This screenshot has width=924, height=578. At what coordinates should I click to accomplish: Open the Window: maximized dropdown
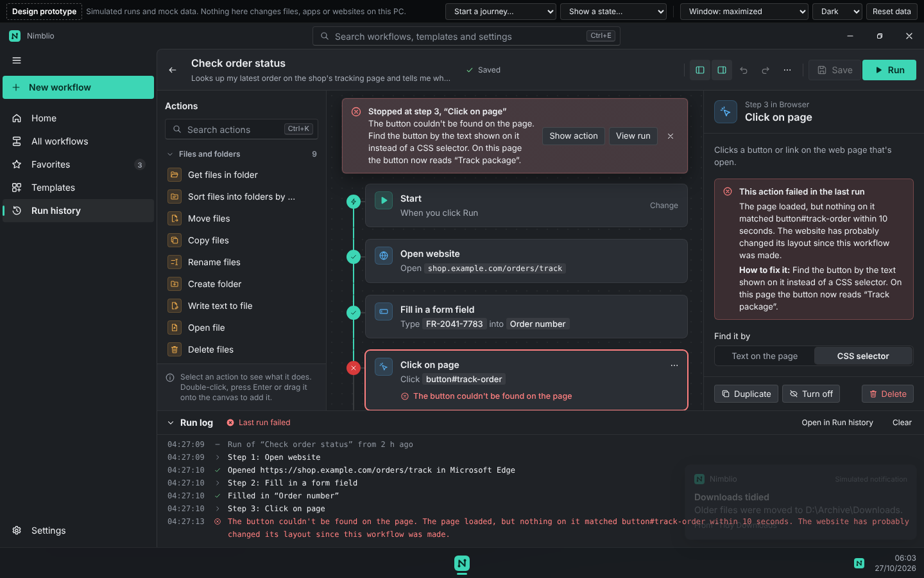point(744,12)
